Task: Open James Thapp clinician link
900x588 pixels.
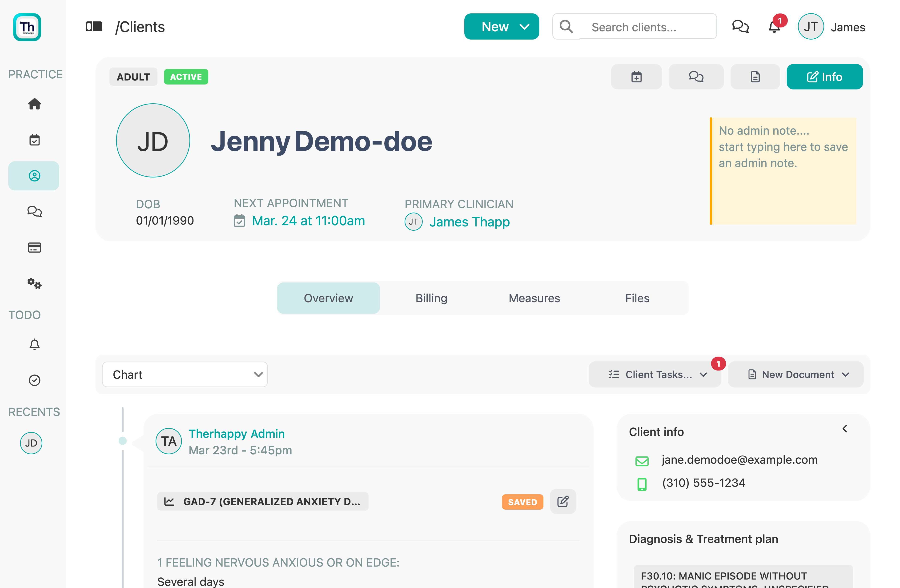Action: point(469,222)
